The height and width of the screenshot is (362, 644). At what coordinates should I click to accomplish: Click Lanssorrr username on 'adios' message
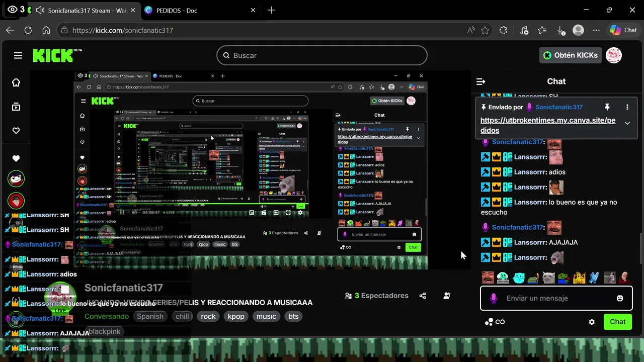click(530, 172)
